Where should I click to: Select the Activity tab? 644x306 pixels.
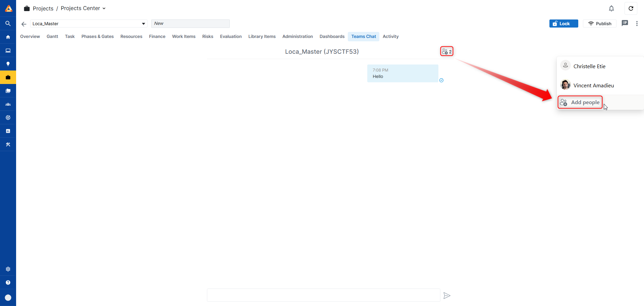tap(390, 37)
